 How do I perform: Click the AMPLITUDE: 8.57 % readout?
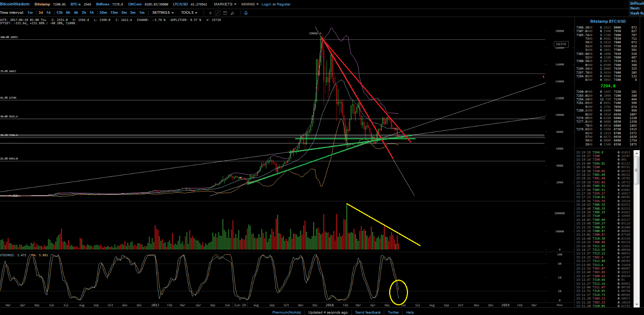(x=186, y=20)
